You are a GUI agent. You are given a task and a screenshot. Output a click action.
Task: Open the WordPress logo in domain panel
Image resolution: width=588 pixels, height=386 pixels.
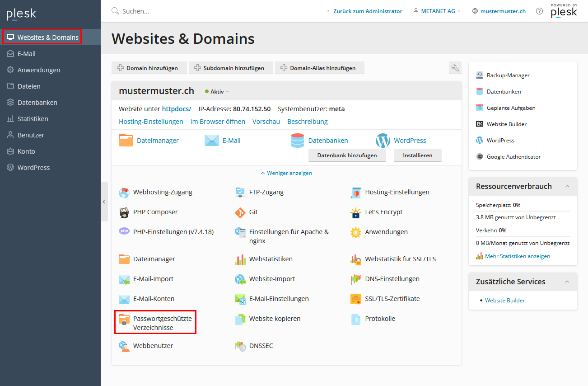(383, 141)
